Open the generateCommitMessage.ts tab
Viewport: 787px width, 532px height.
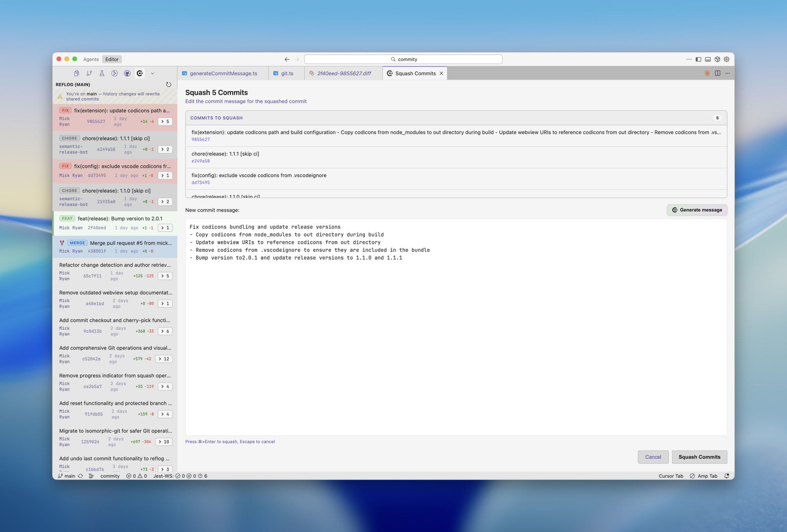click(223, 74)
